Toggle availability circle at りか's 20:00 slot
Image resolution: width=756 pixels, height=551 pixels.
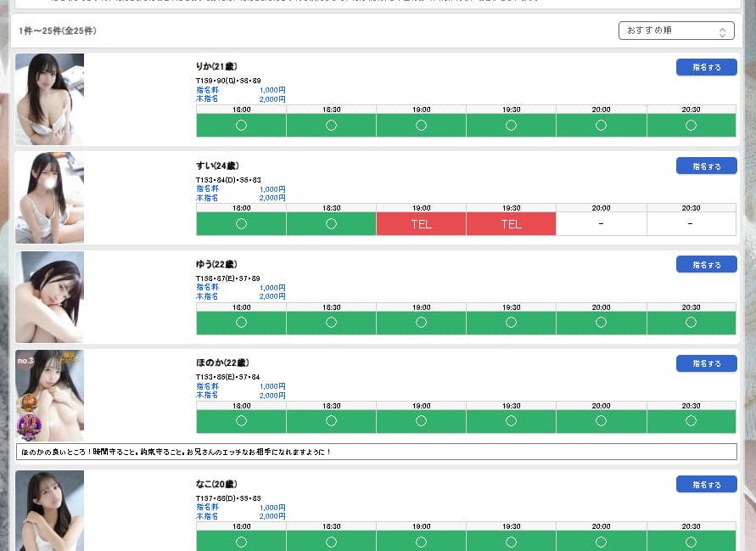point(601,125)
